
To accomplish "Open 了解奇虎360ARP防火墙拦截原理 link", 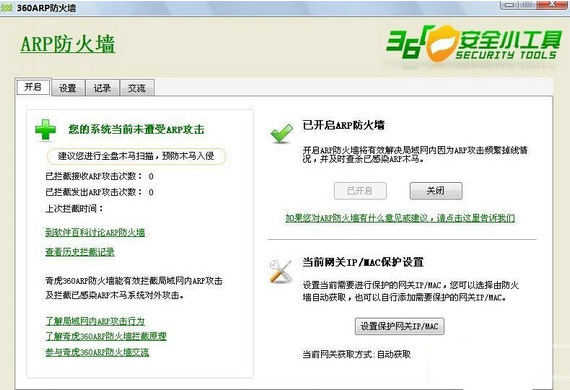I will [x=106, y=336].
